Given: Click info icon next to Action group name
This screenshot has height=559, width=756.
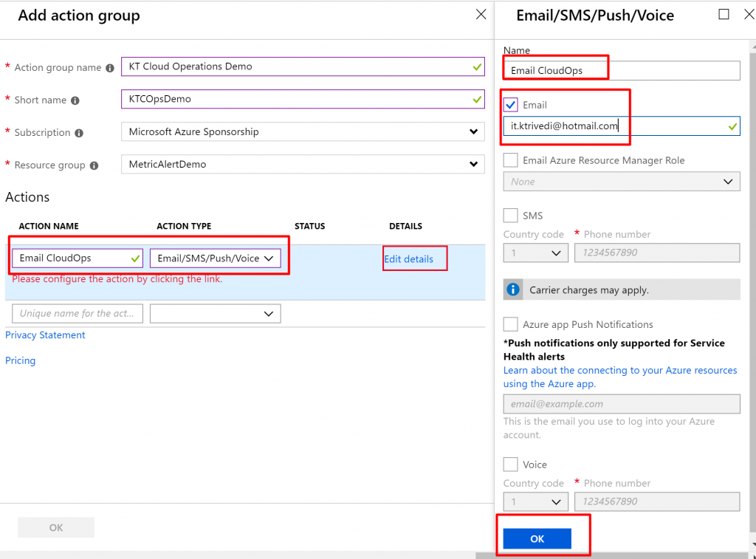Looking at the screenshot, I should click(x=110, y=68).
